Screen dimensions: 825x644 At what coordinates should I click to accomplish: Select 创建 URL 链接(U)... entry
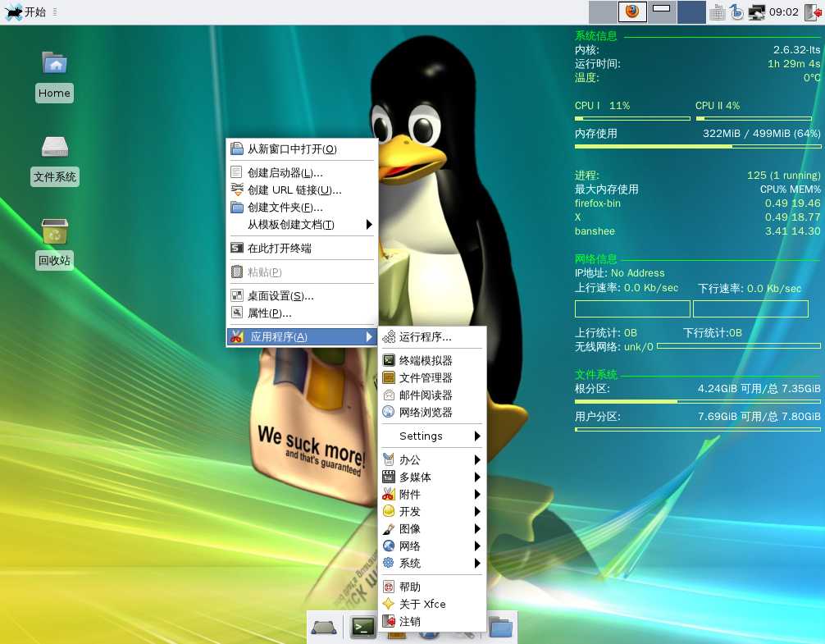tap(302, 190)
